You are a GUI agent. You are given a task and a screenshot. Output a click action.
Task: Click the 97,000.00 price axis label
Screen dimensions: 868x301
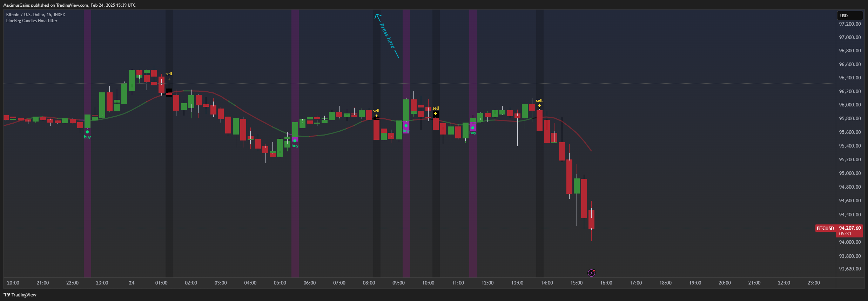click(x=850, y=37)
